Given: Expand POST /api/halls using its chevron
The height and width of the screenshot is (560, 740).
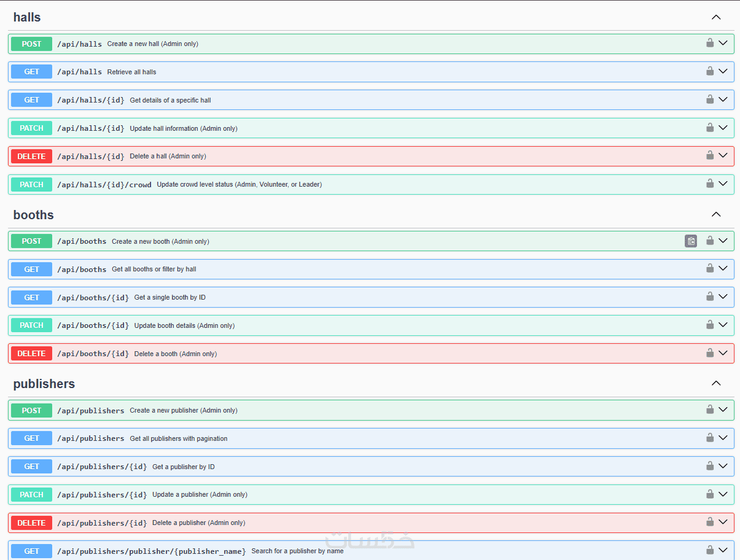Looking at the screenshot, I should 723,43.
